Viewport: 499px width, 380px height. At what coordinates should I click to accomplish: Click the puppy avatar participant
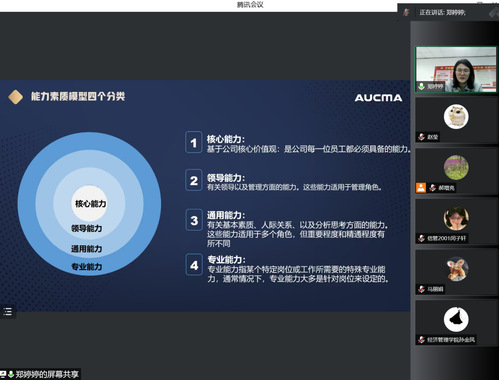pyautogui.click(x=456, y=269)
